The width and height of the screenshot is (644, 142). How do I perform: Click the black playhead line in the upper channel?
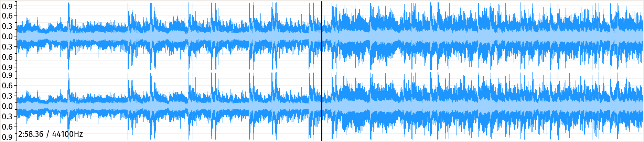[x=322, y=36]
